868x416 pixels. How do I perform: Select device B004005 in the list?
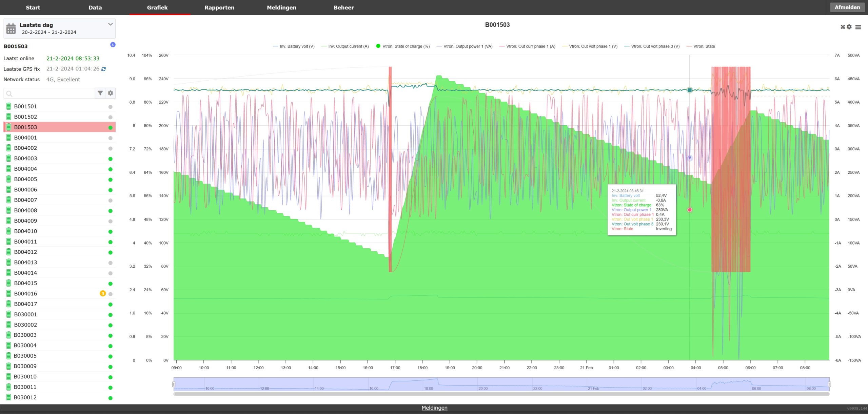tap(25, 179)
